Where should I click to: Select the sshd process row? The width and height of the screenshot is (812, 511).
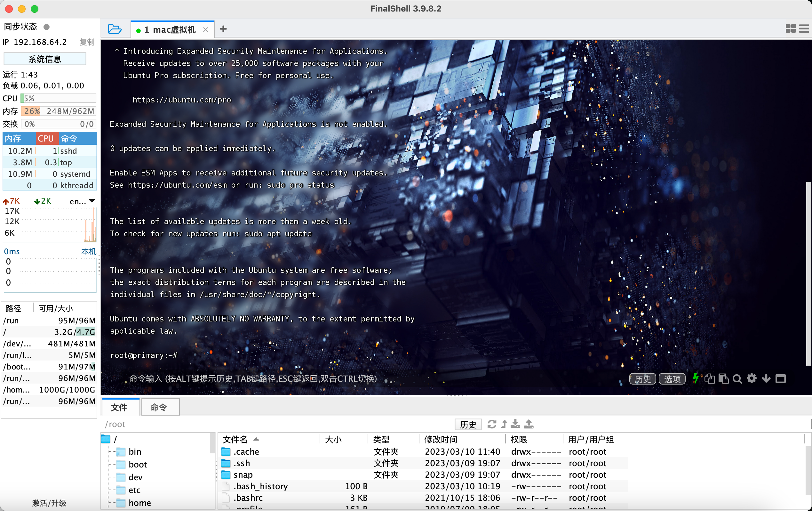(x=50, y=151)
